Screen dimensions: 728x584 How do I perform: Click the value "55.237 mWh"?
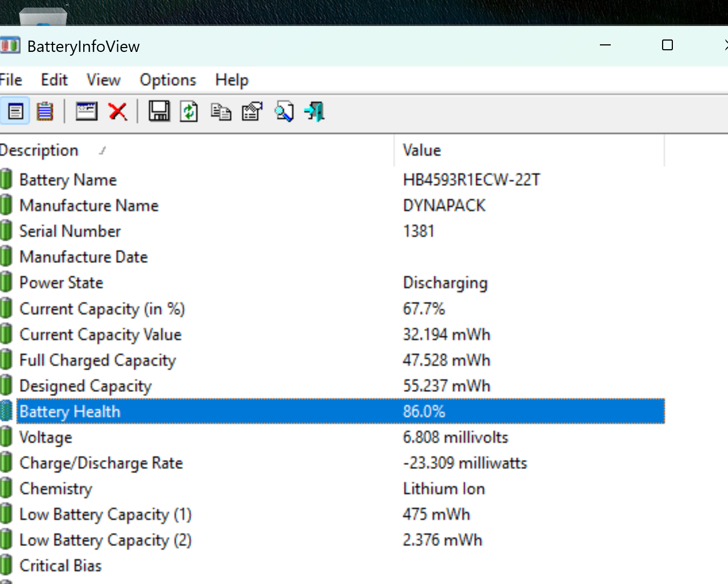tap(446, 386)
